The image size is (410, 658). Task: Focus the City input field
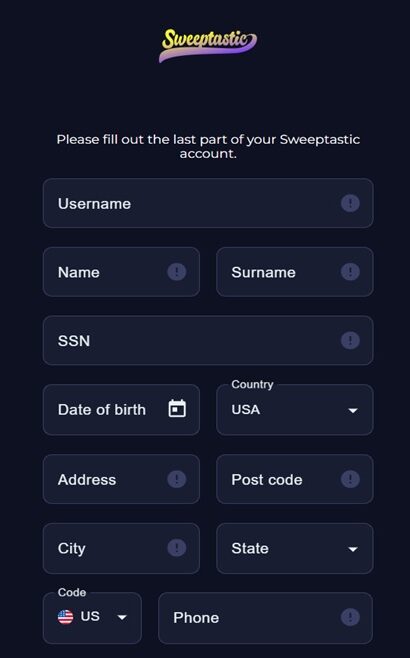pyautogui.click(x=121, y=548)
